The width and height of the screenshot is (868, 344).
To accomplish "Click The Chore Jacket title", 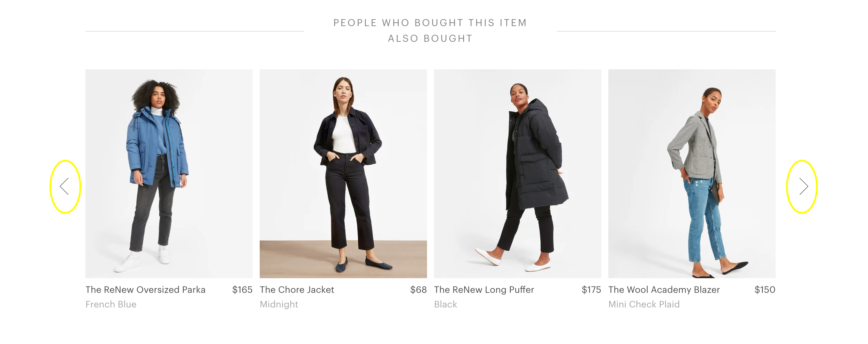I will (x=297, y=290).
